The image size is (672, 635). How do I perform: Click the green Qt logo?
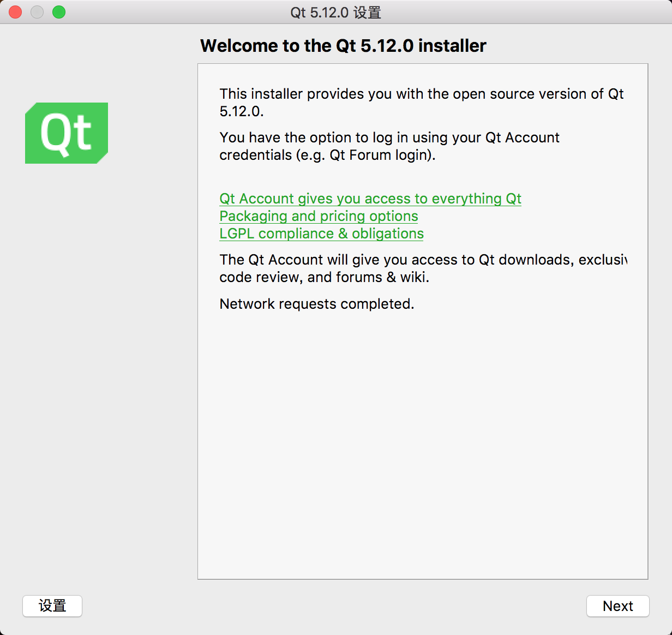(x=67, y=133)
